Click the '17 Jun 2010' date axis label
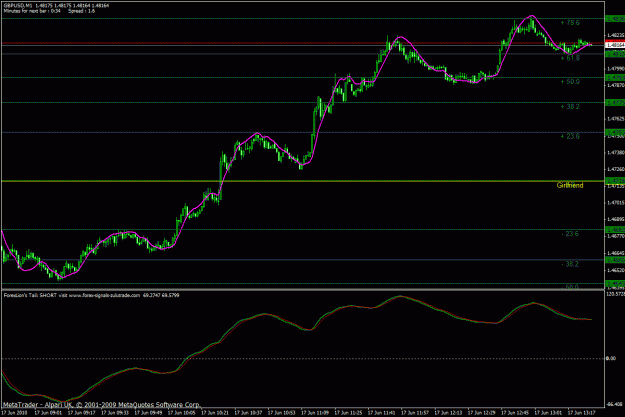Viewport: 625px width, 417px height. click(x=15, y=413)
